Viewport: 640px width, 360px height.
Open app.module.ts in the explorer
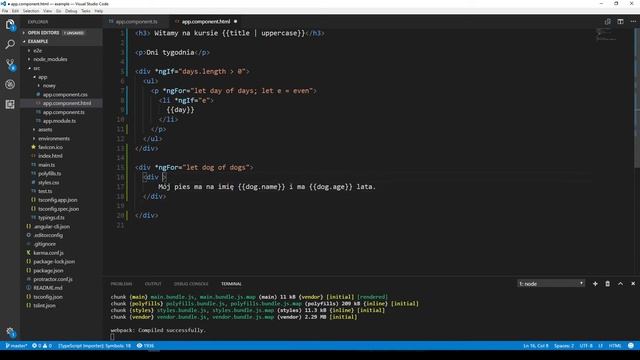[60, 121]
